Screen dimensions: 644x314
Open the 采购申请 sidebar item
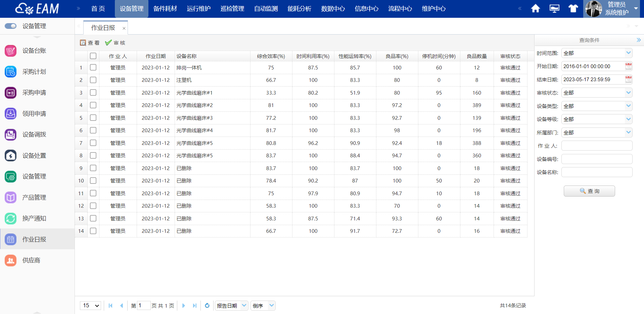pyautogui.click(x=37, y=93)
